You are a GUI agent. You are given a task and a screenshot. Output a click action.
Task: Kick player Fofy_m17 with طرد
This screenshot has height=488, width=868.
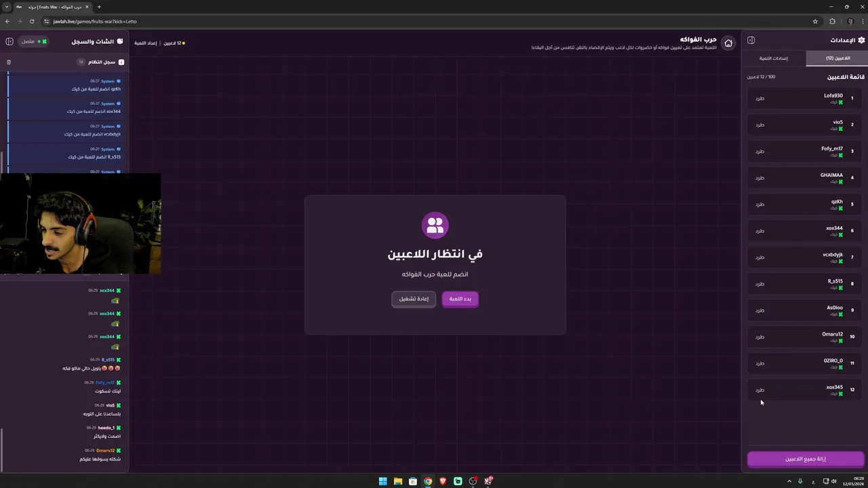pyautogui.click(x=759, y=151)
